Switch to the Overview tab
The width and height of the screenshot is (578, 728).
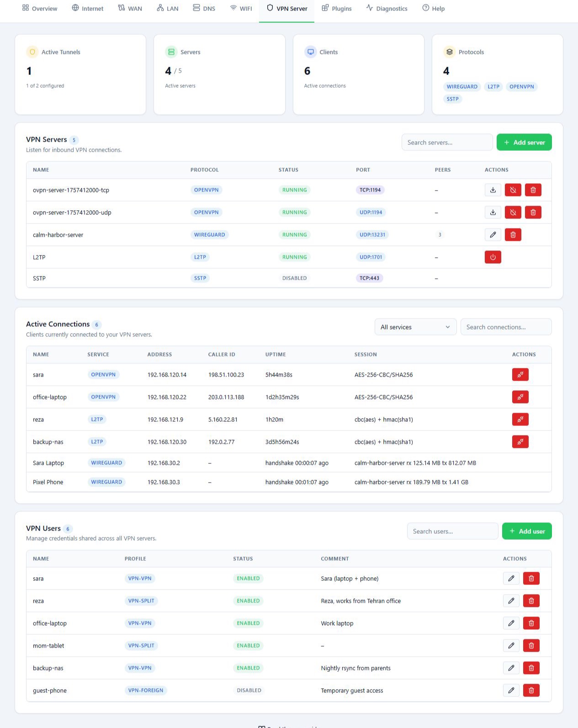pos(40,8)
